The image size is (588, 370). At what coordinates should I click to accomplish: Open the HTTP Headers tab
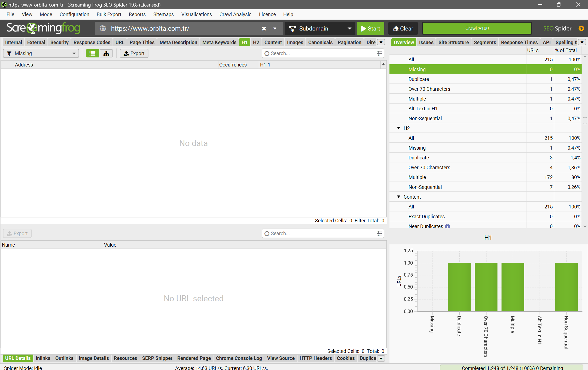[x=316, y=358]
